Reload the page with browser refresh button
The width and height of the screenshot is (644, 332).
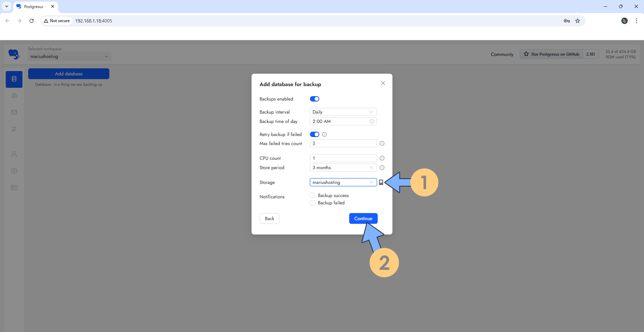pyautogui.click(x=32, y=21)
